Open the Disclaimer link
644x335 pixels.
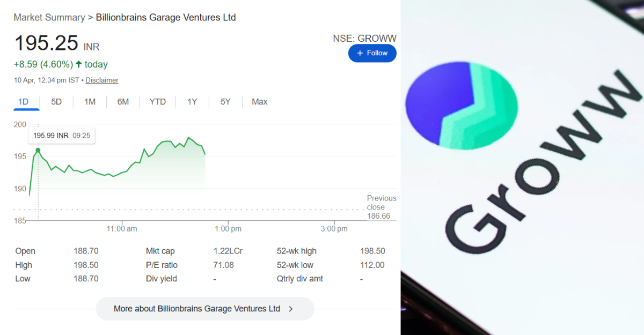pos(102,80)
